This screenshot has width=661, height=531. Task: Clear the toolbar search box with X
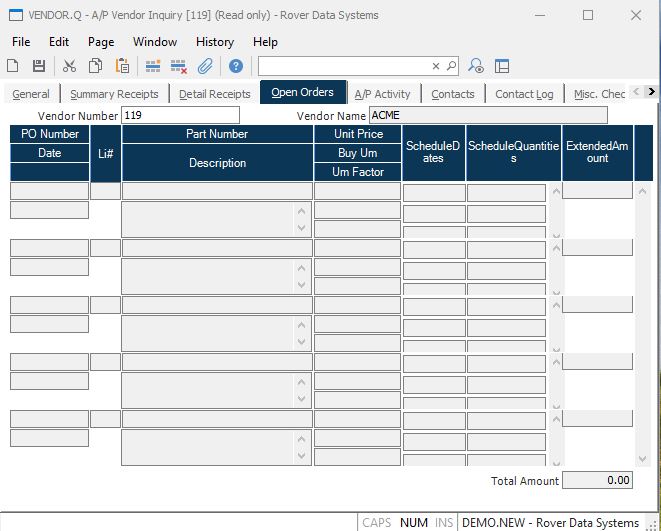click(x=436, y=66)
